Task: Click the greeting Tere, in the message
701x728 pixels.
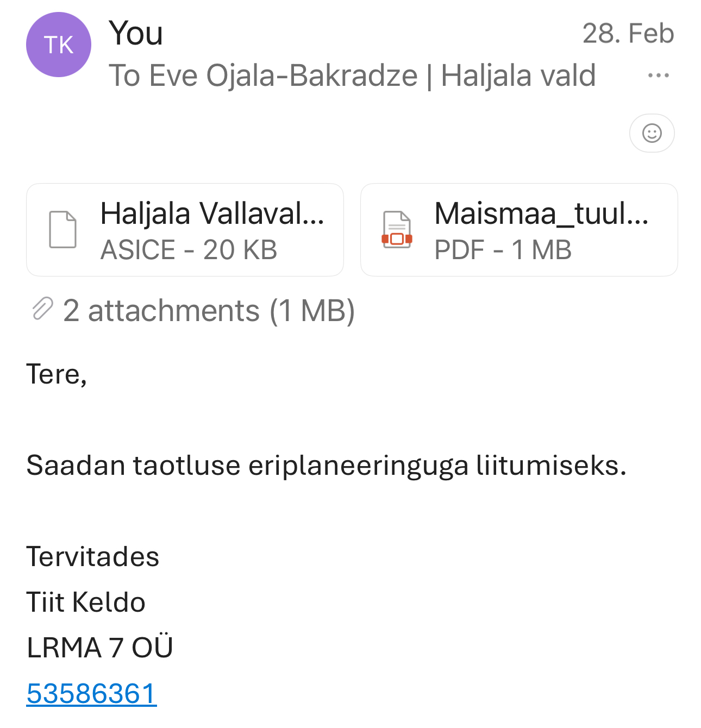Action: click(57, 374)
